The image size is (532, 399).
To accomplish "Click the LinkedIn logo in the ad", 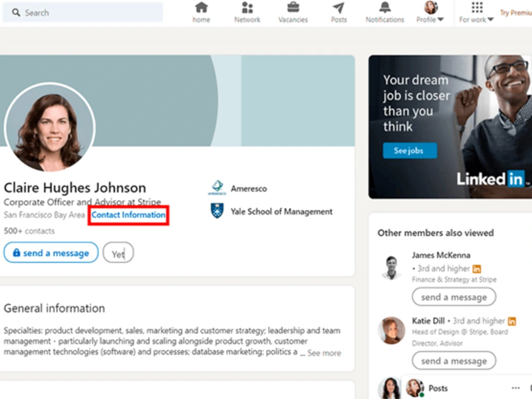I will (491, 179).
